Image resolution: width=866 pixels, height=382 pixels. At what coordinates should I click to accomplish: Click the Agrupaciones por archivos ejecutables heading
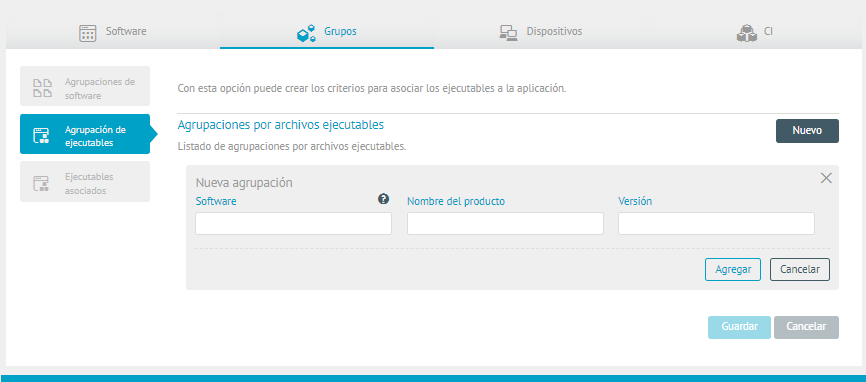click(281, 125)
